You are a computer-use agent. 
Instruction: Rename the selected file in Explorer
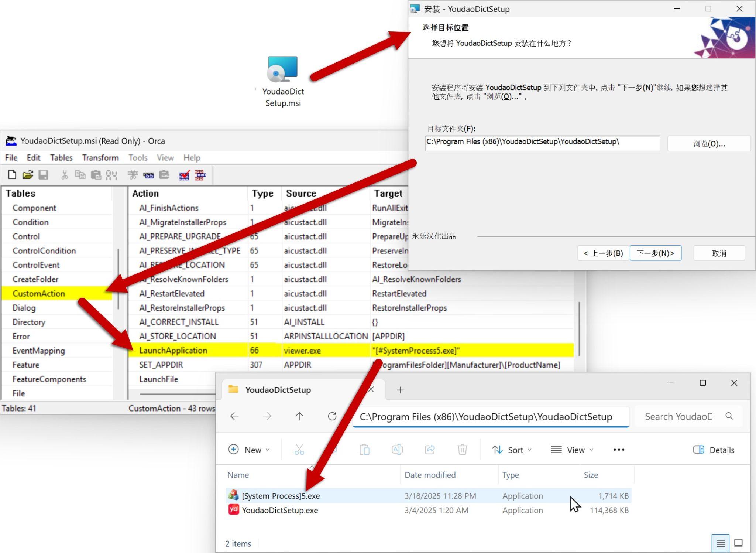pos(397,450)
